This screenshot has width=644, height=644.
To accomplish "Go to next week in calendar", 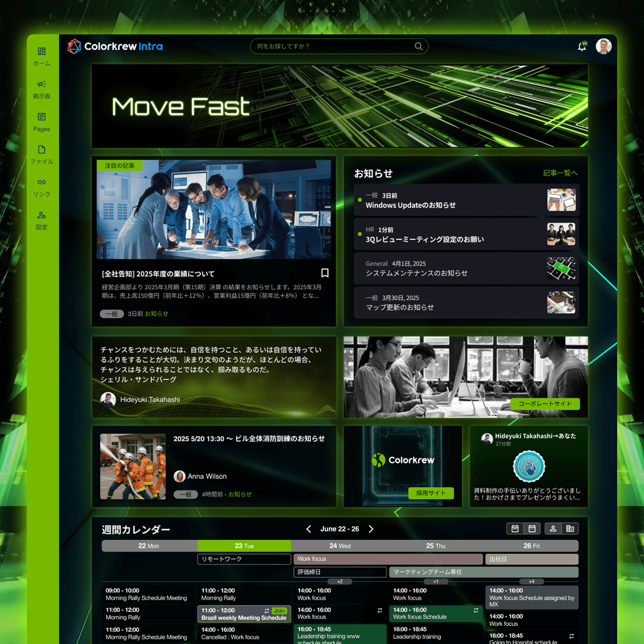I will click(x=371, y=529).
